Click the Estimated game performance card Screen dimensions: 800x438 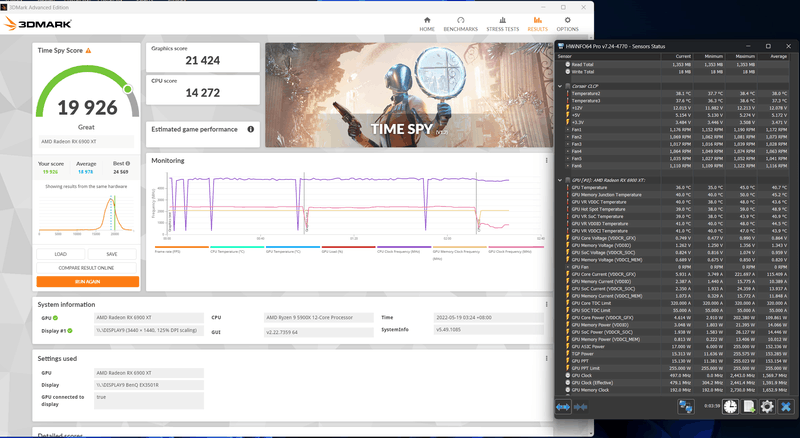click(x=203, y=134)
